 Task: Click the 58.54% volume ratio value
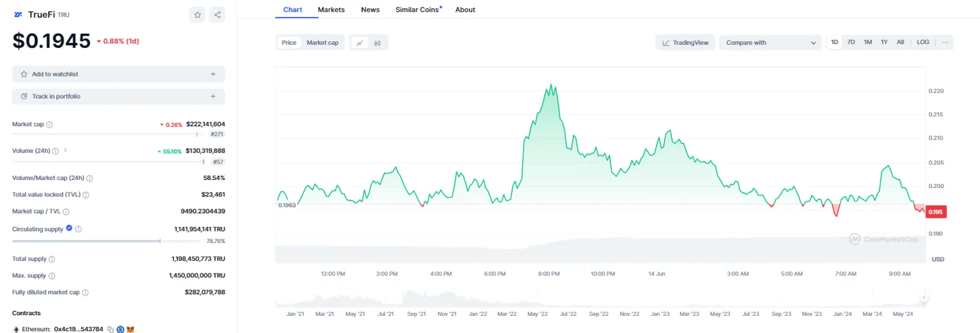[x=214, y=178]
